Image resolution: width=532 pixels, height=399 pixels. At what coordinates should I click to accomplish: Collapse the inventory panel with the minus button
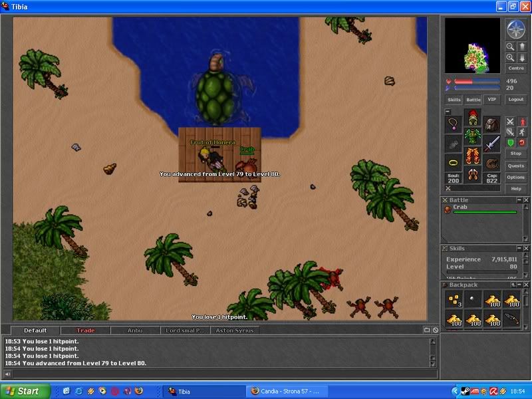click(x=448, y=111)
